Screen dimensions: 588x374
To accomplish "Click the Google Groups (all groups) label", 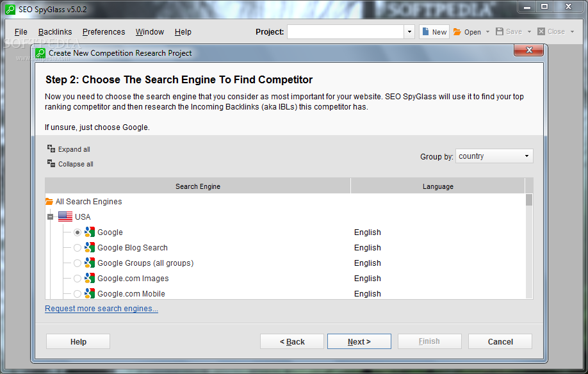I will click(x=145, y=263).
